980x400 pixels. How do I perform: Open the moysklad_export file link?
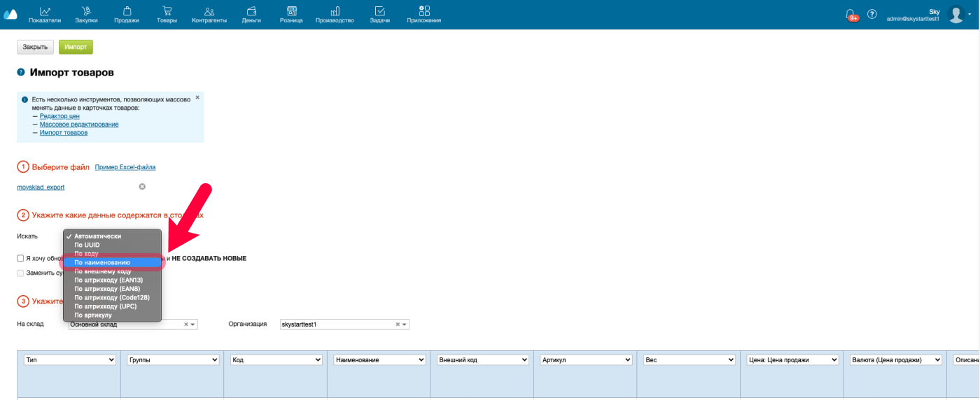point(41,187)
